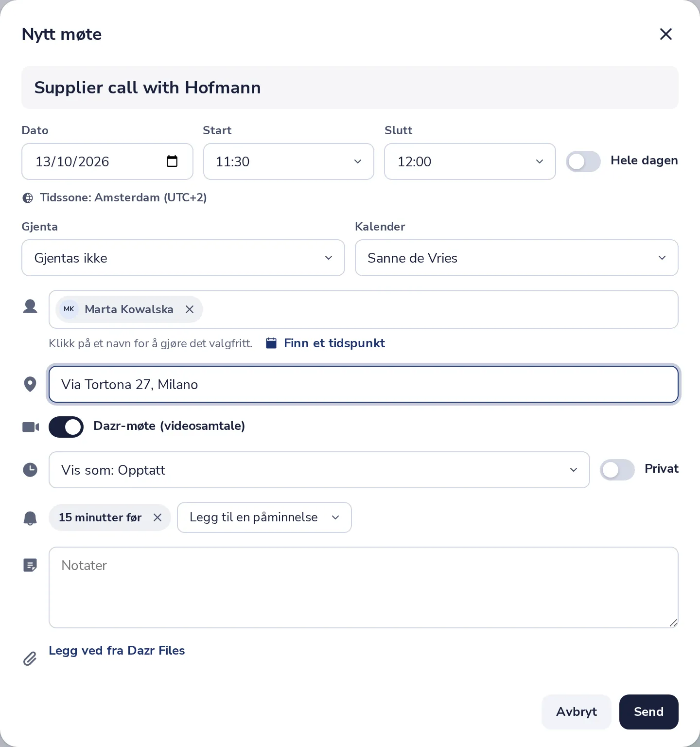
Task: Click Legg ved fra Dazr Files link
Action: pos(117,651)
